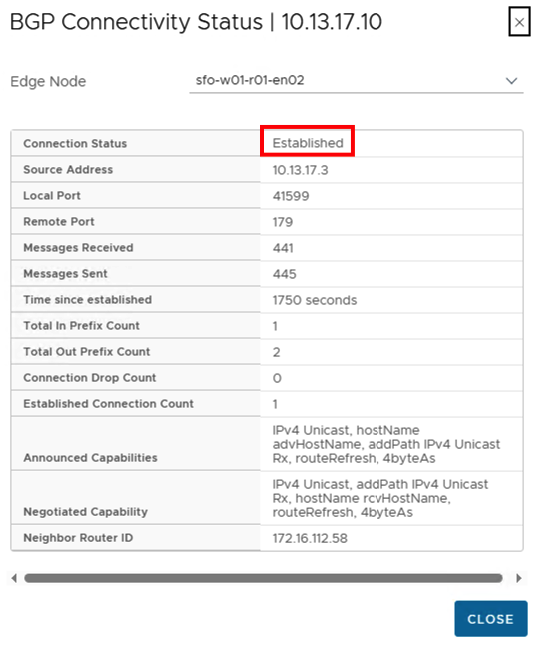
Task: Click the Source Address value 10.13.17.3
Action: [300, 170]
